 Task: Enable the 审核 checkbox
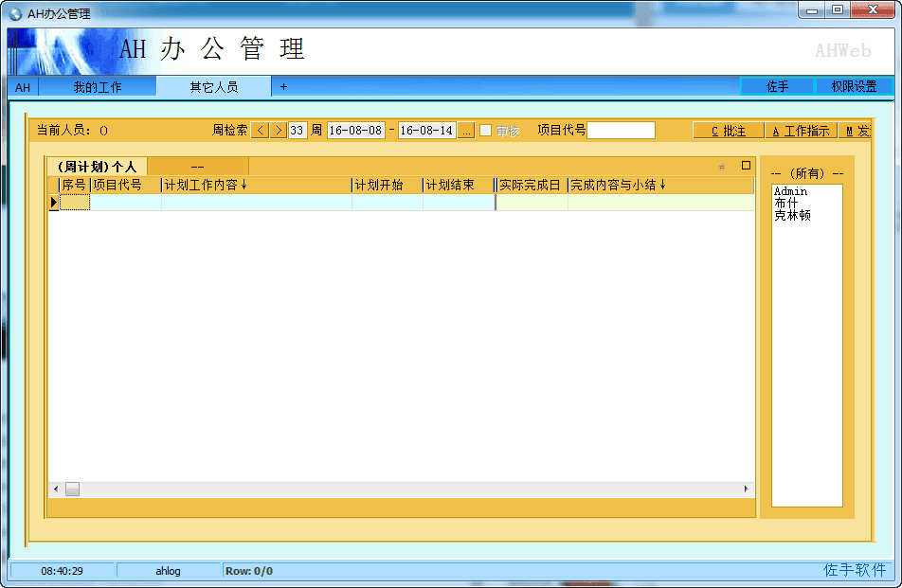coord(486,131)
